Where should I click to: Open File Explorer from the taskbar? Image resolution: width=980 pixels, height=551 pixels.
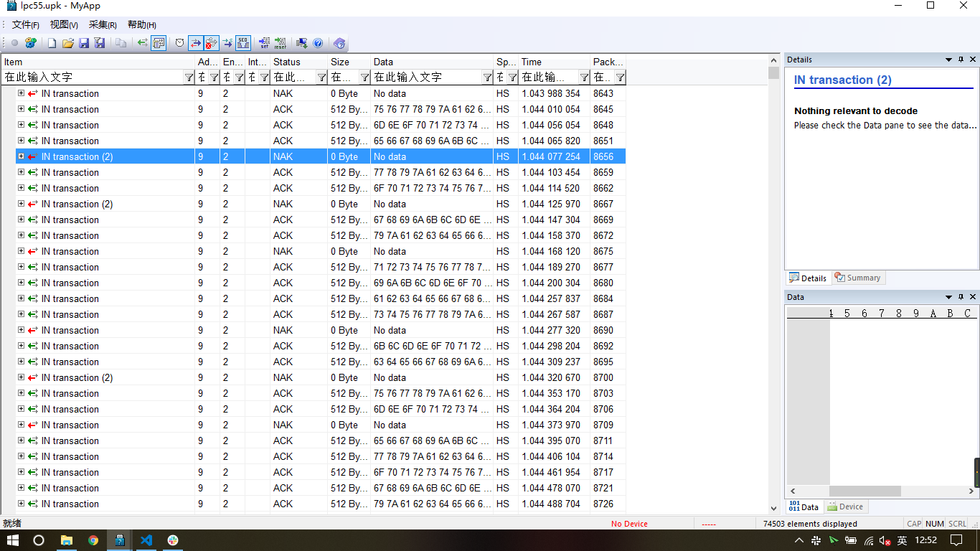click(66, 540)
